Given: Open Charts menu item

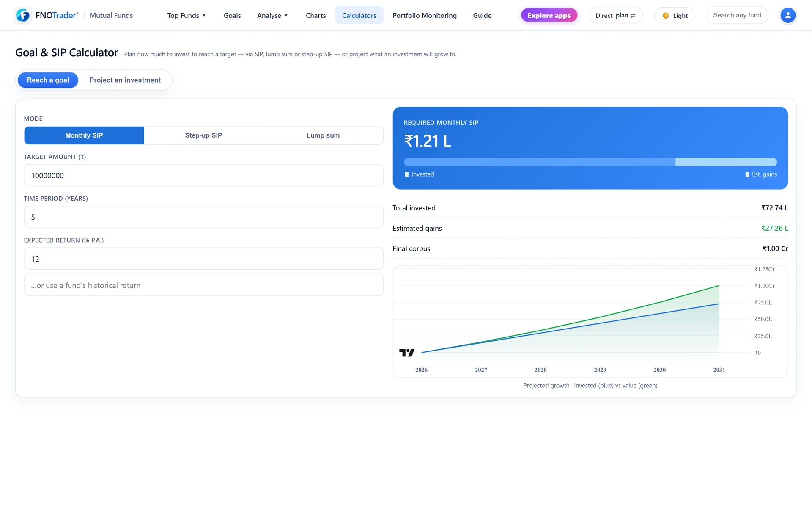Looking at the screenshot, I should pyautogui.click(x=316, y=16).
